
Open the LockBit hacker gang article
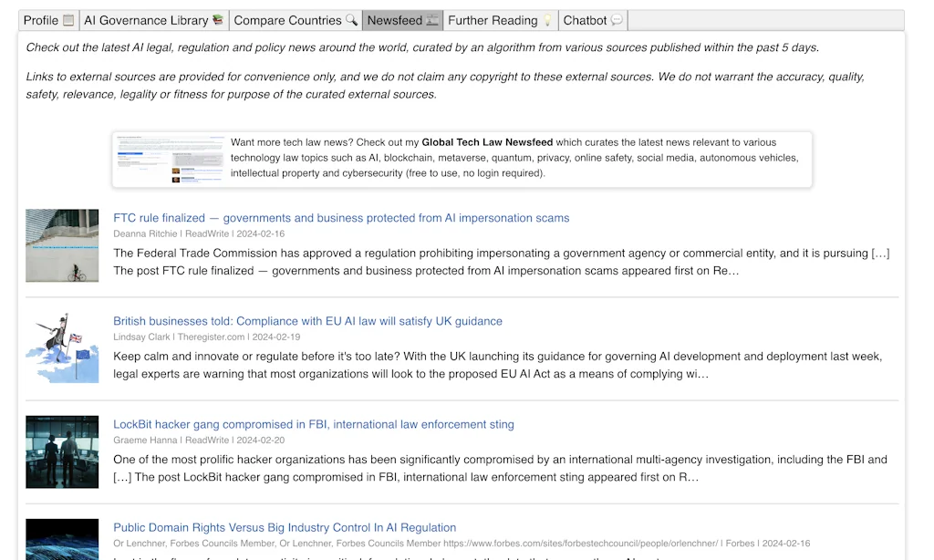[313, 424]
